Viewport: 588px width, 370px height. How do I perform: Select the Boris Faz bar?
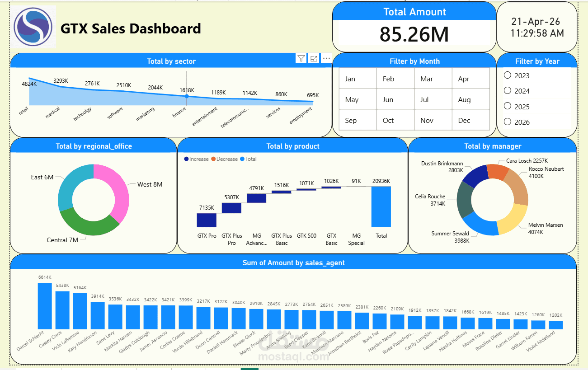click(x=380, y=321)
